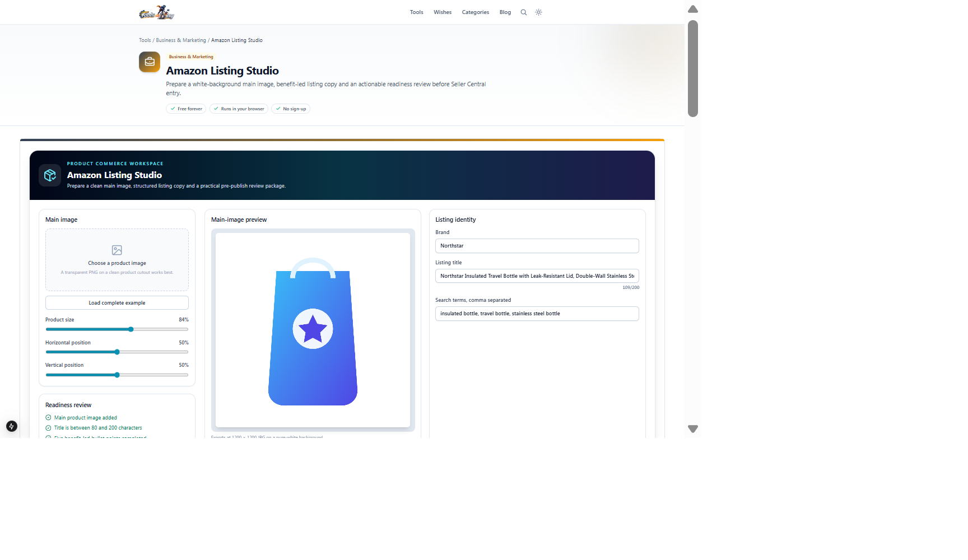The height and width of the screenshot is (560, 968).
Task: Focus the Listing title input field
Action: pyautogui.click(x=537, y=276)
